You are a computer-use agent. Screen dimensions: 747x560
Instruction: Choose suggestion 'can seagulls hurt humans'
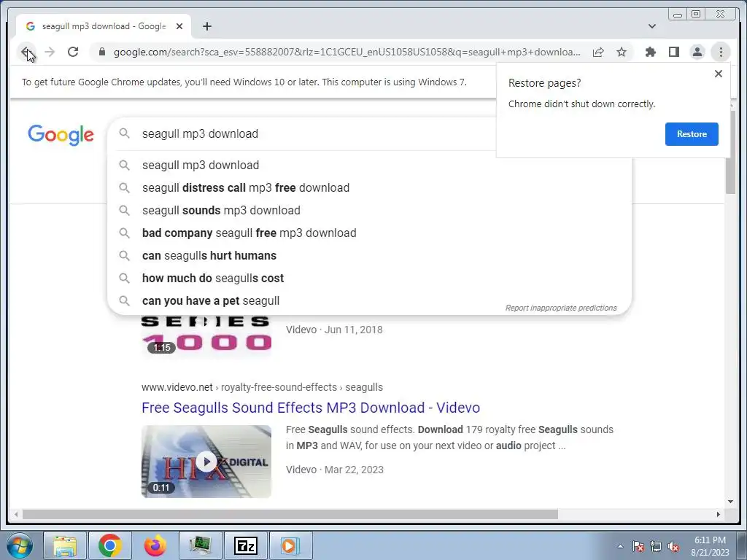click(x=370, y=256)
